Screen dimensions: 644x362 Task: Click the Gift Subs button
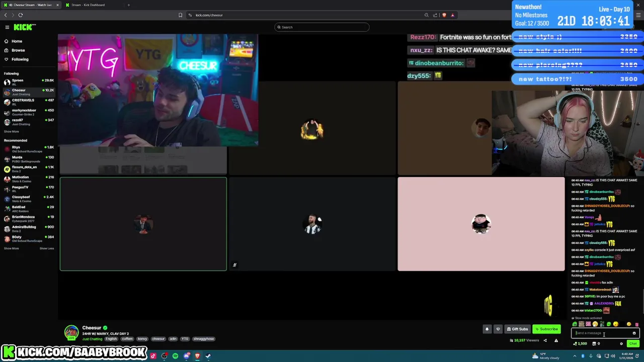(x=518, y=329)
